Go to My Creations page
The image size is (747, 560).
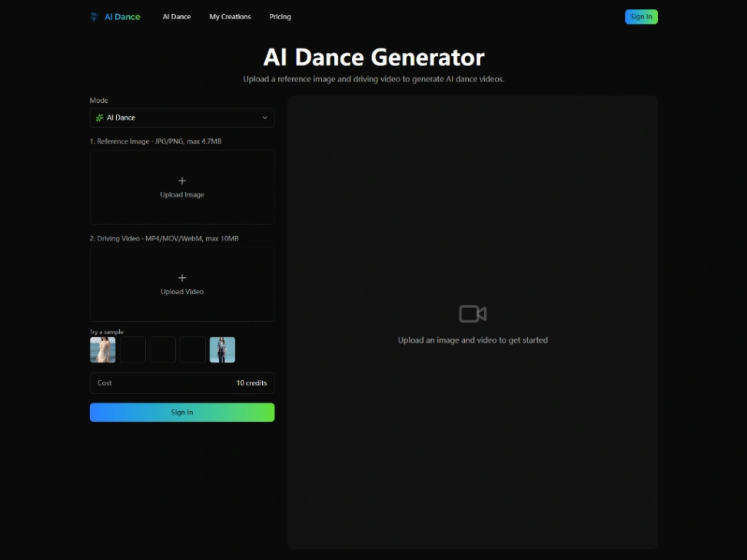coord(230,17)
